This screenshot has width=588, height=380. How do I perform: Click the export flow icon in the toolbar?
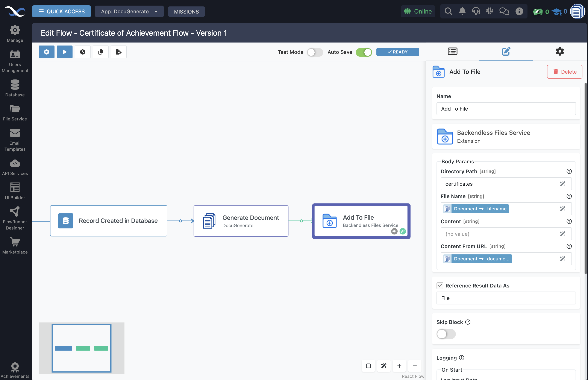[x=118, y=52]
